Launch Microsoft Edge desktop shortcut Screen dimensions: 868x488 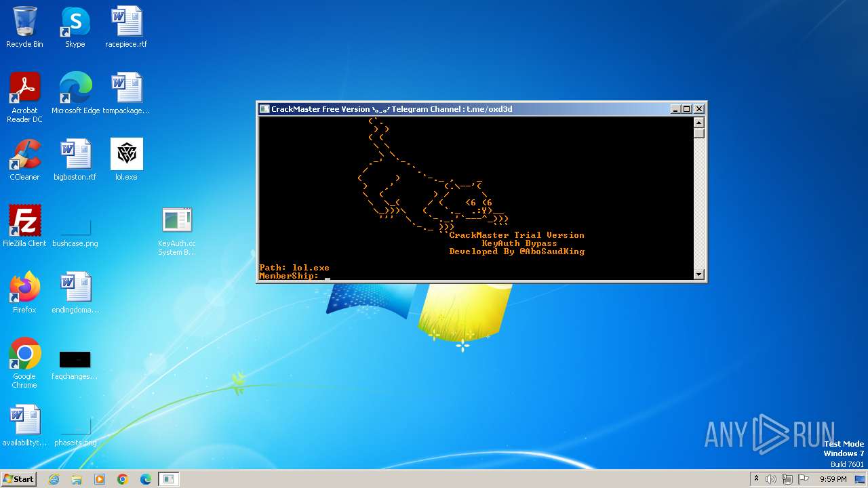tap(75, 94)
